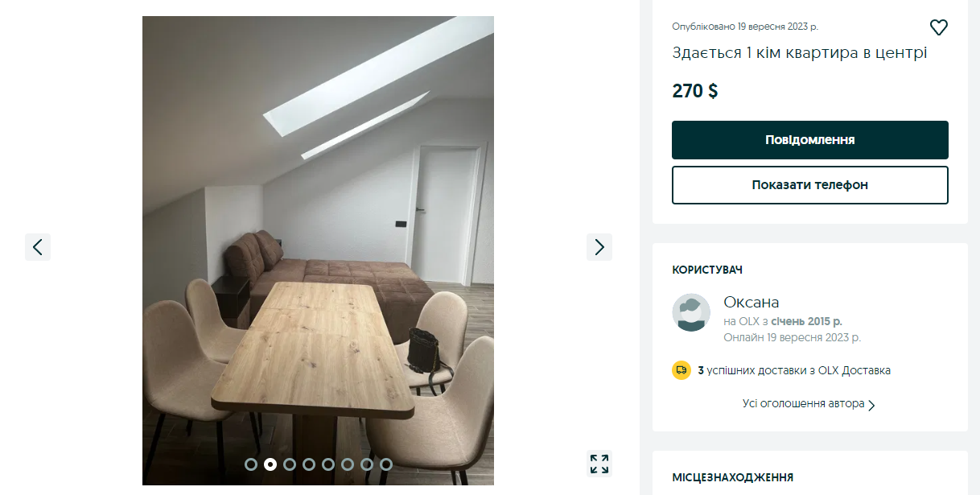Select the third gallery dot

(290, 464)
